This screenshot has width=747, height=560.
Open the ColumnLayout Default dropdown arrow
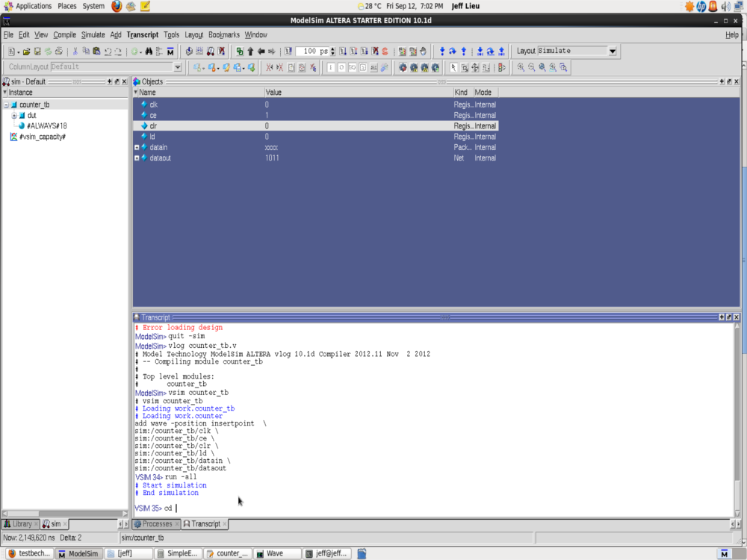pos(178,67)
